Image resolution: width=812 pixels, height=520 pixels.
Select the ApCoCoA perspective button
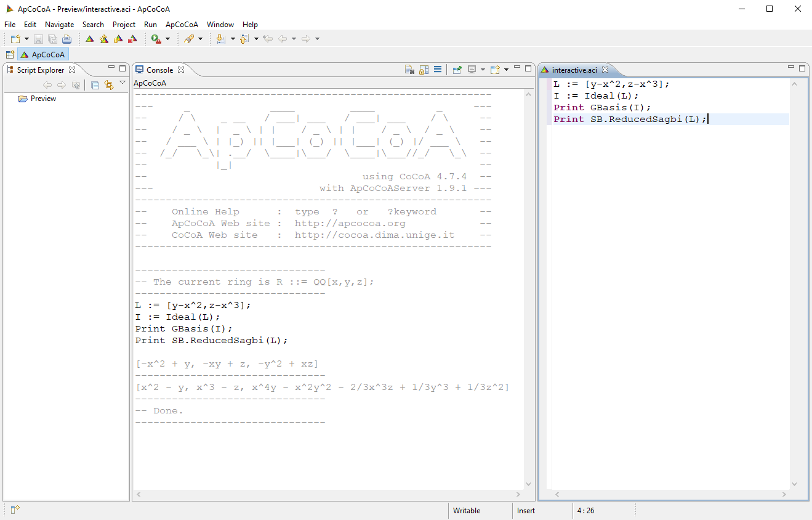(42, 55)
